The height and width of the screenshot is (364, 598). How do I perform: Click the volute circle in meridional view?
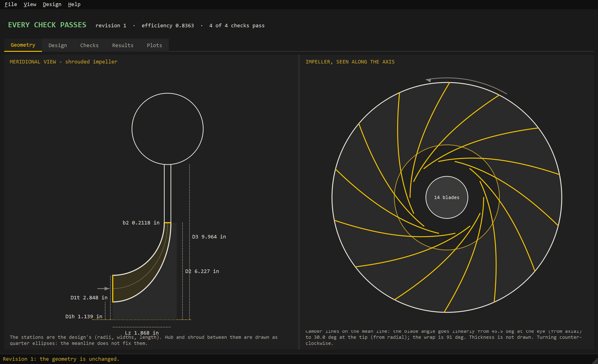point(167,128)
